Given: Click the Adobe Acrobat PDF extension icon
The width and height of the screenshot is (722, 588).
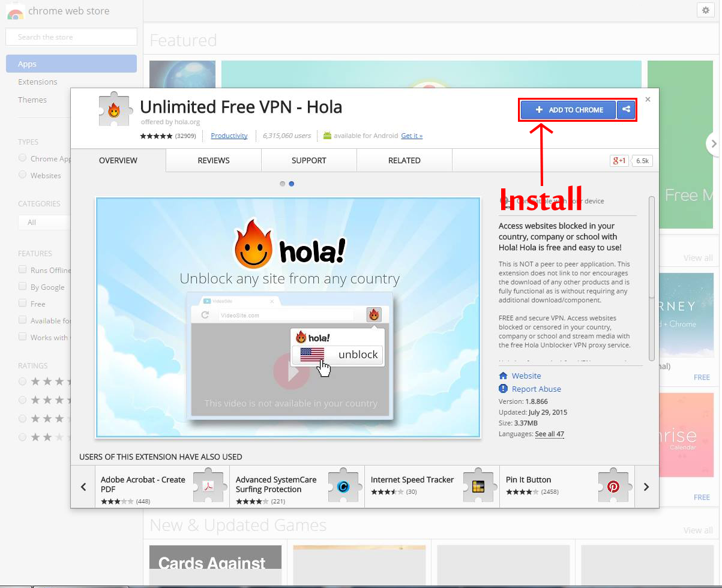Looking at the screenshot, I should (208, 487).
